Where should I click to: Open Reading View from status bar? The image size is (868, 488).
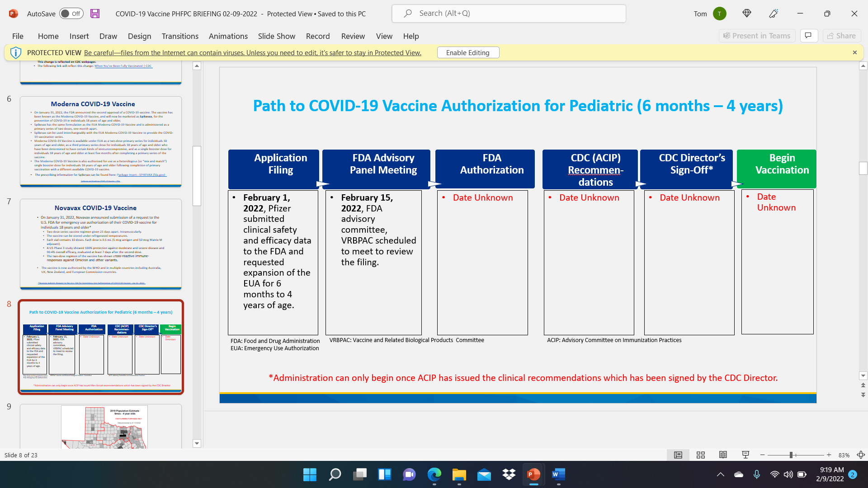click(723, 455)
